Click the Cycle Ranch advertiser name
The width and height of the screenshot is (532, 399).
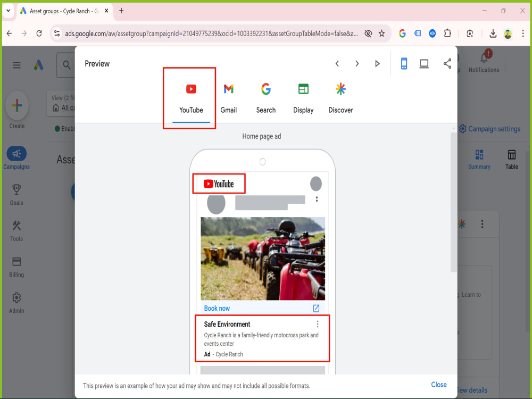click(x=229, y=354)
